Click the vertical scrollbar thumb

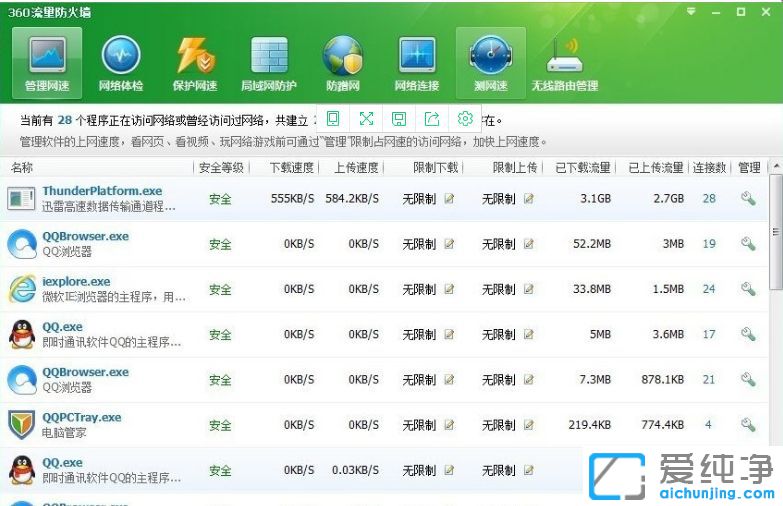(x=776, y=232)
